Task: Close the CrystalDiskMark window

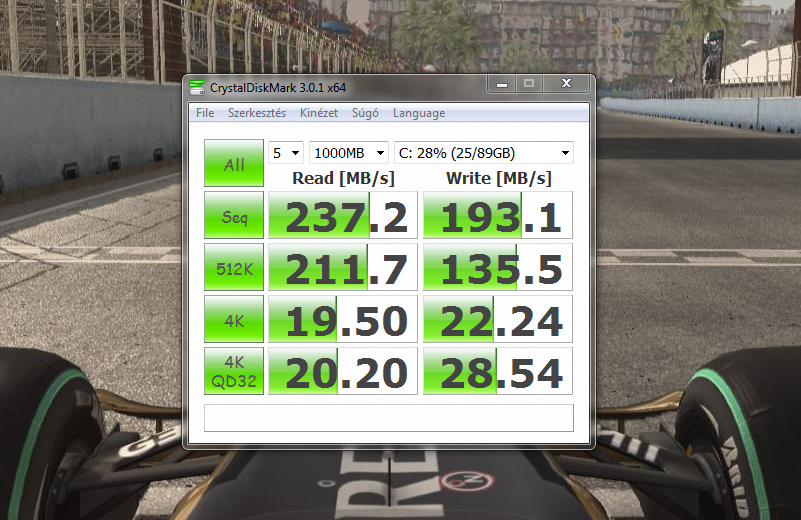Action: point(567,84)
